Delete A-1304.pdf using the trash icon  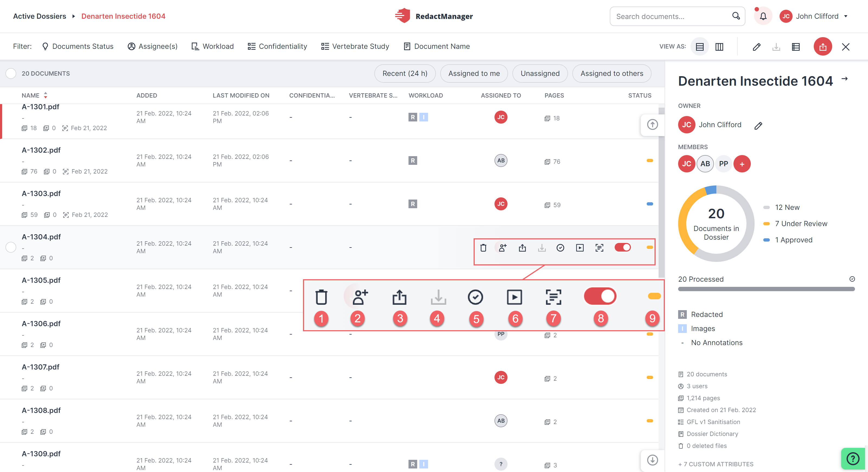point(483,248)
